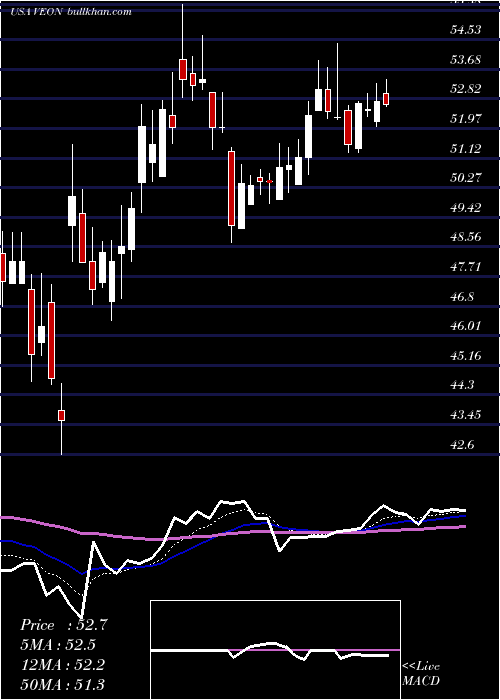This screenshot has height=700, width=500.
Task: Click the 51.97 price axis label
Action: coord(466,119)
